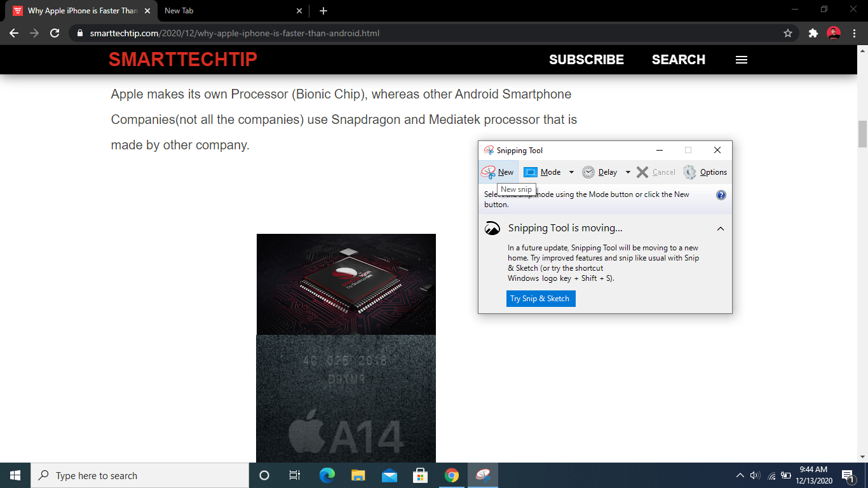This screenshot has height=488, width=868.
Task: Click the Snip & Sketch icon beside 'Snipping Tool is moving'
Action: [x=492, y=229]
